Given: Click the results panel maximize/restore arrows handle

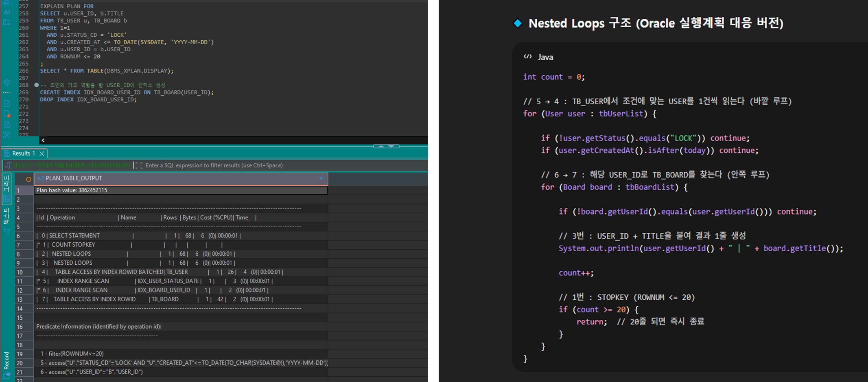Looking at the screenshot, I should pos(386,146).
